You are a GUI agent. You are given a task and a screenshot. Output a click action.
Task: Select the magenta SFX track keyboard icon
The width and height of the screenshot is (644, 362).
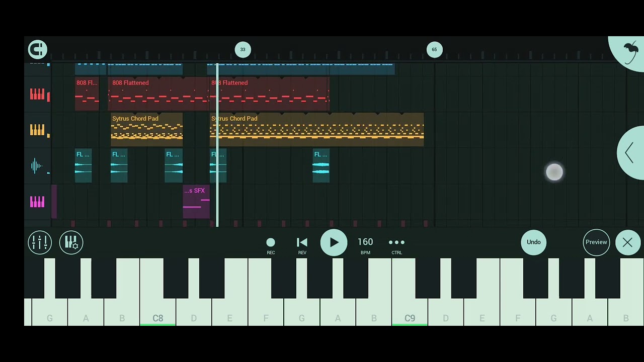coord(37,202)
